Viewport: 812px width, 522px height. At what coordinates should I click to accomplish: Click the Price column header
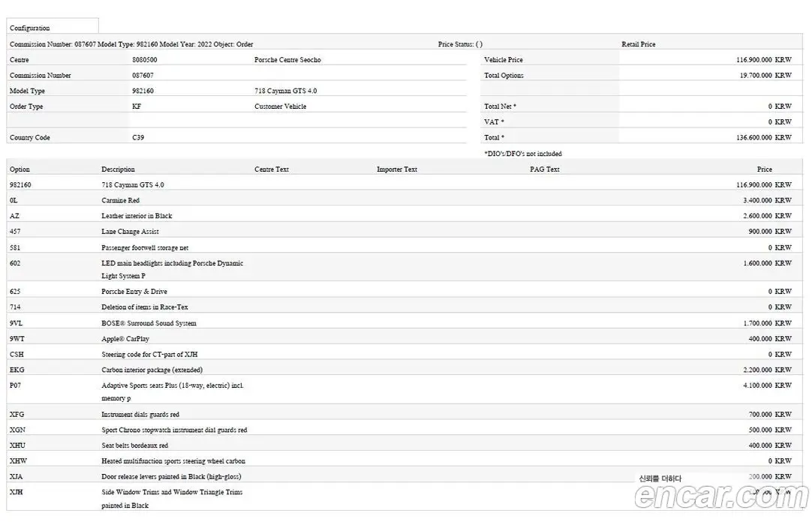[x=765, y=169]
